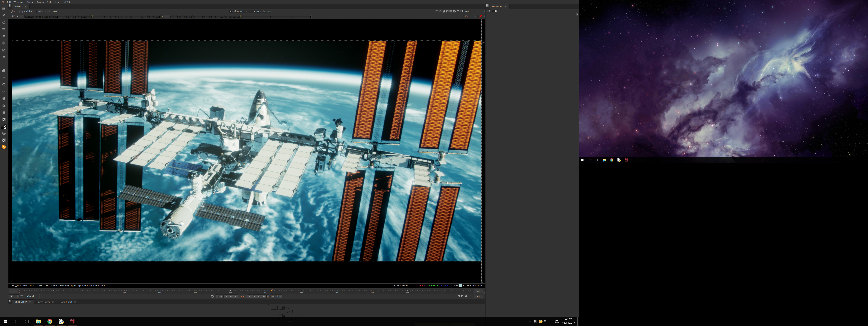The image size is (868, 326).
Task: Close the Viewer1 tab
Action: (26, 6)
